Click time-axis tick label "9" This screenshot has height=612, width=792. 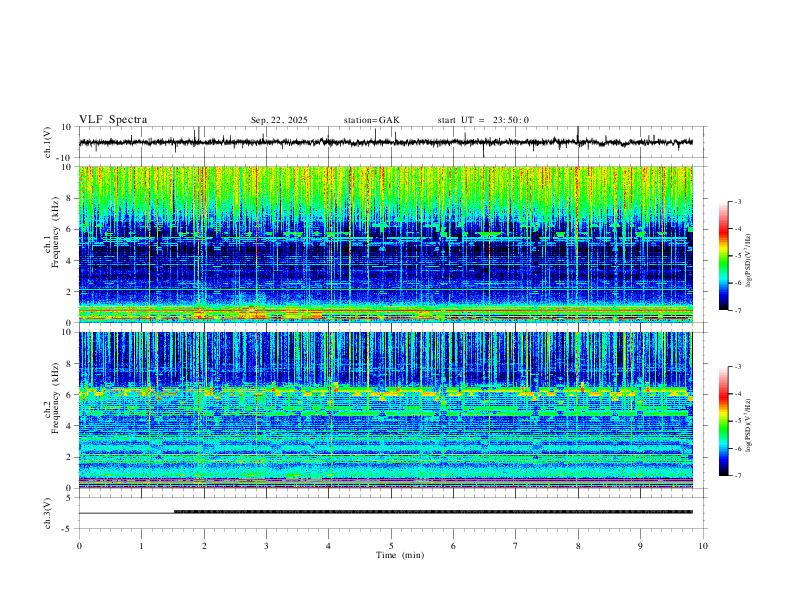[640, 546]
